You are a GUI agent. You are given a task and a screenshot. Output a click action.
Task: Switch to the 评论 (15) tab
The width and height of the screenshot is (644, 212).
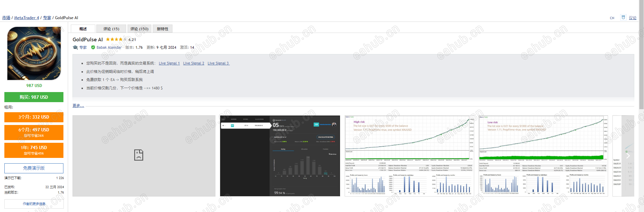pyautogui.click(x=111, y=29)
